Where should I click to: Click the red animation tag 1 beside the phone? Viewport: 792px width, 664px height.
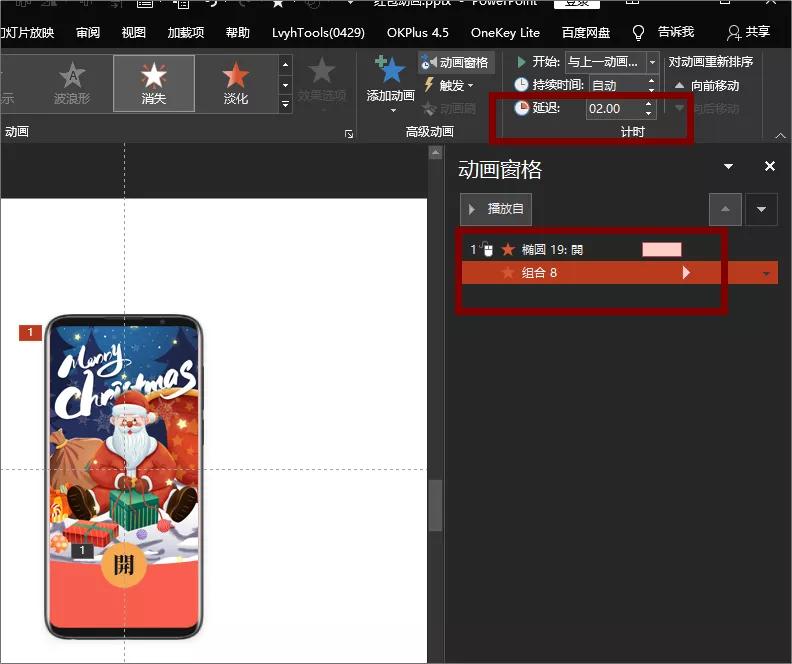tap(30, 332)
